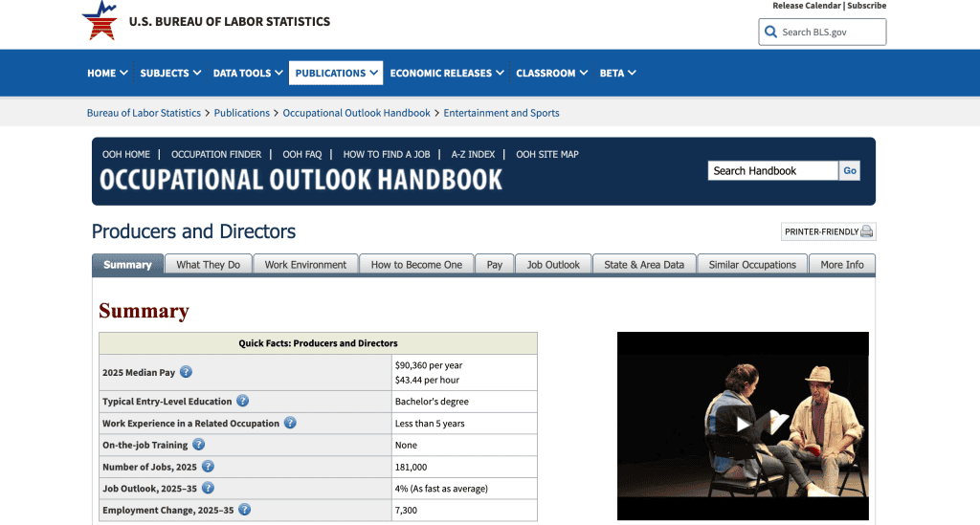This screenshot has width=980, height=525.
Task: Open the State & Area Data tab
Action: coord(644,265)
